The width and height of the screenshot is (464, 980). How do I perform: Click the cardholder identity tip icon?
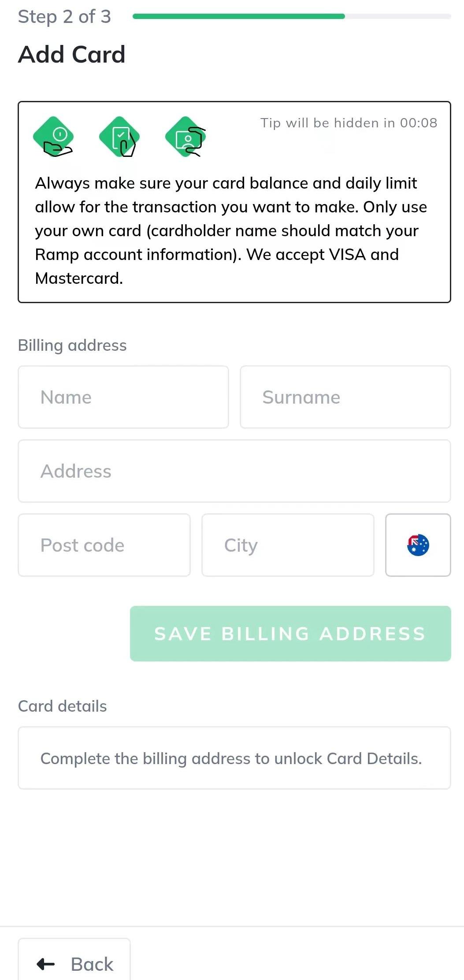pyautogui.click(x=186, y=137)
